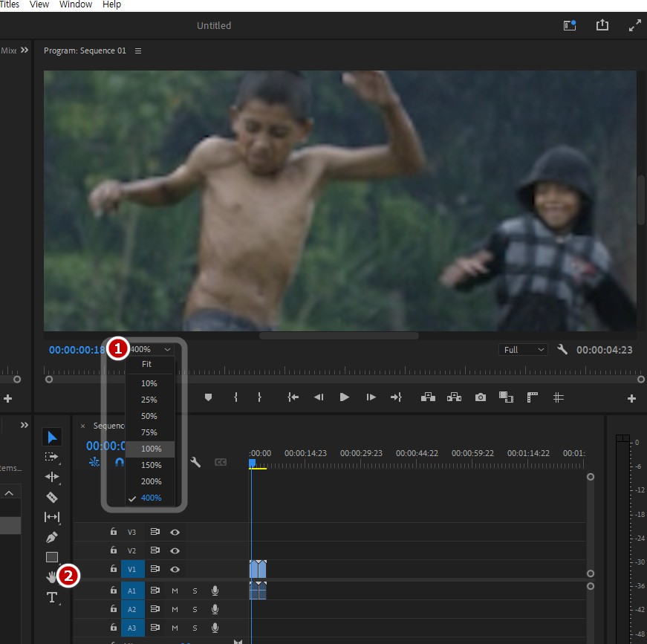Image resolution: width=647 pixels, height=644 pixels.
Task: Select the Razor tool in the toolbar
Action: coord(52,497)
